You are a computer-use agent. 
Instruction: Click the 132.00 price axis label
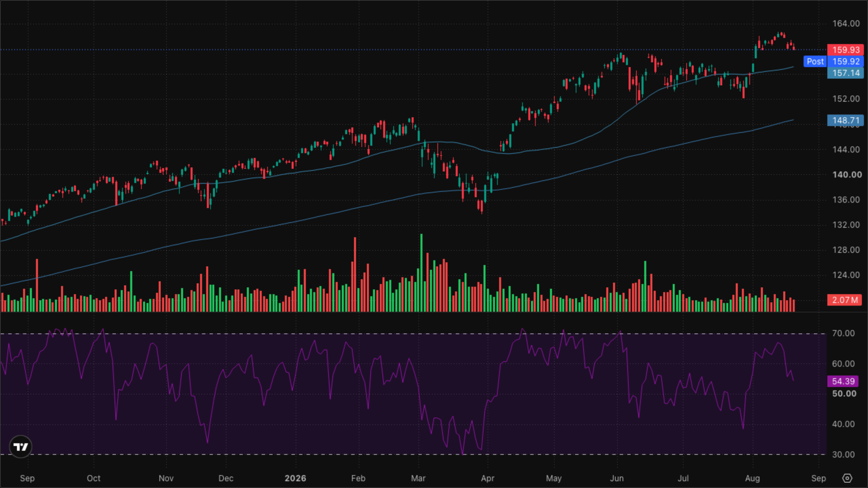click(x=846, y=225)
